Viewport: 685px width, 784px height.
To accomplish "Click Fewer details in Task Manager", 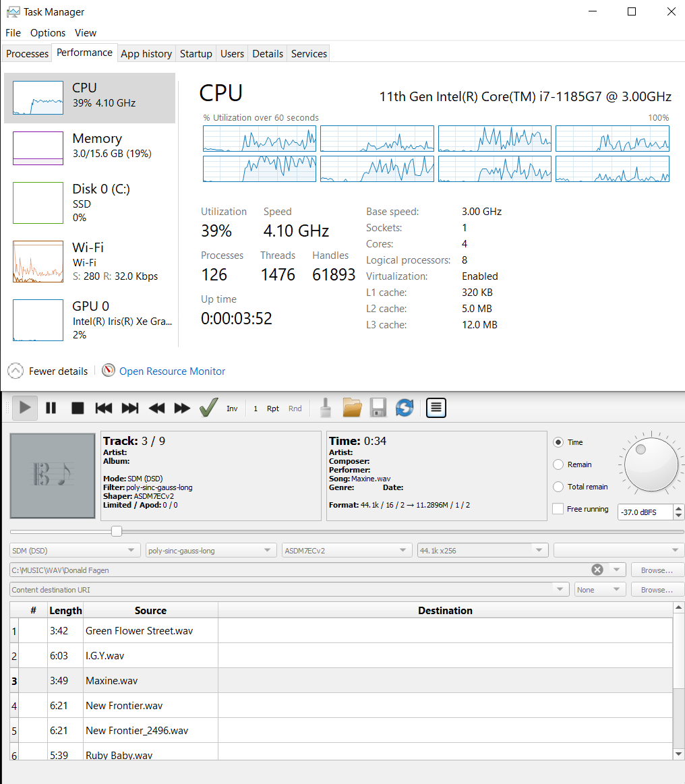I will (x=48, y=371).
